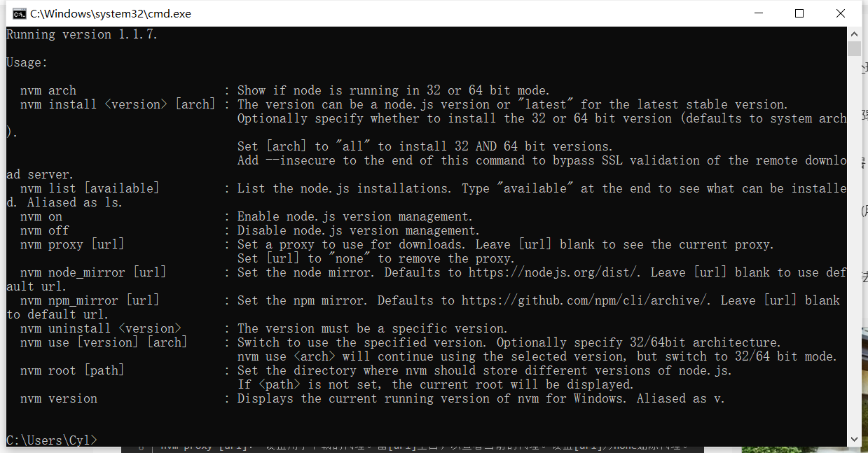Click the 'nvm root [path]' command text
The width and height of the screenshot is (868, 453).
(72, 370)
